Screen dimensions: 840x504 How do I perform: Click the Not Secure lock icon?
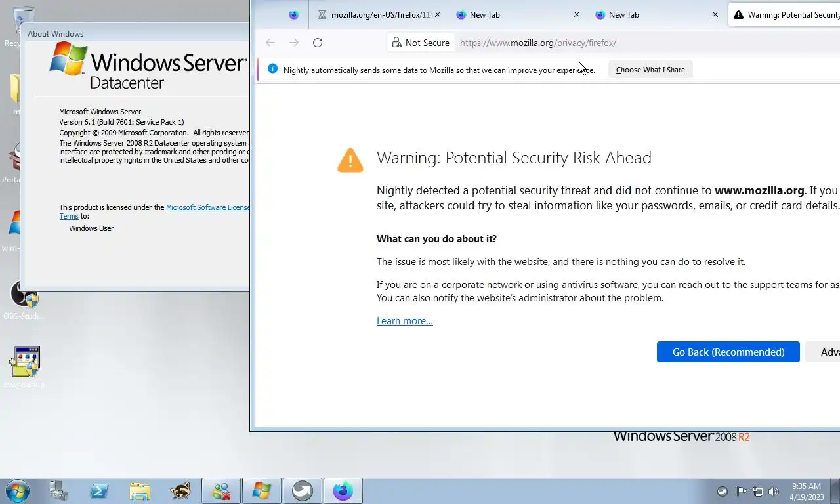396,43
